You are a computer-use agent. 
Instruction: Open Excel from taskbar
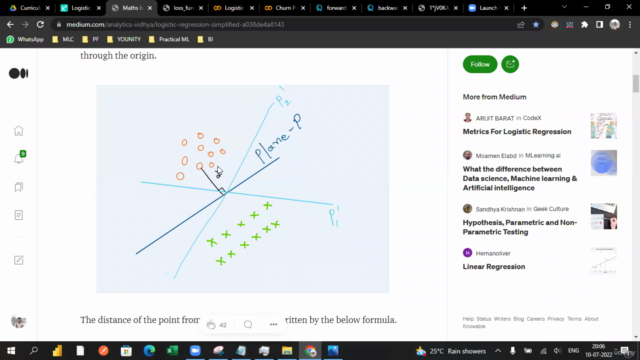click(x=172, y=351)
